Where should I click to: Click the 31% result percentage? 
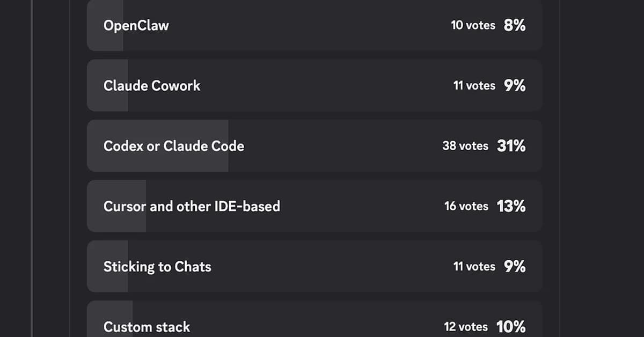(x=511, y=146)
